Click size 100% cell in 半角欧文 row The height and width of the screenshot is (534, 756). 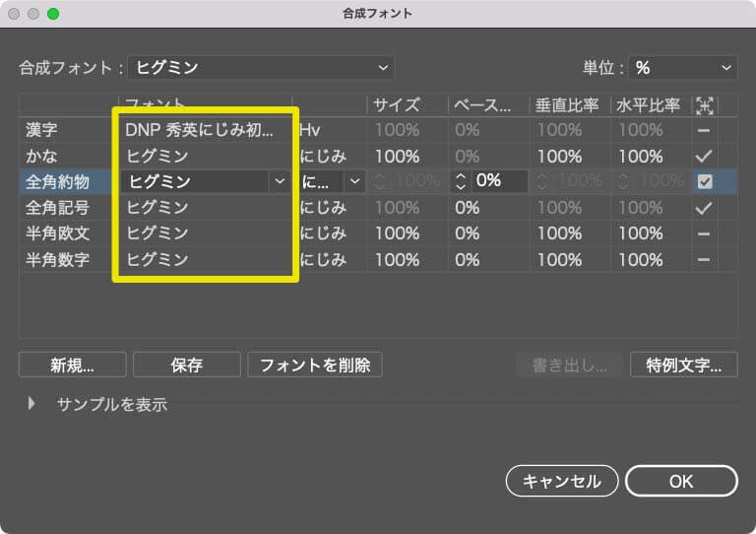pyautogui.click(x=397, y=234)
